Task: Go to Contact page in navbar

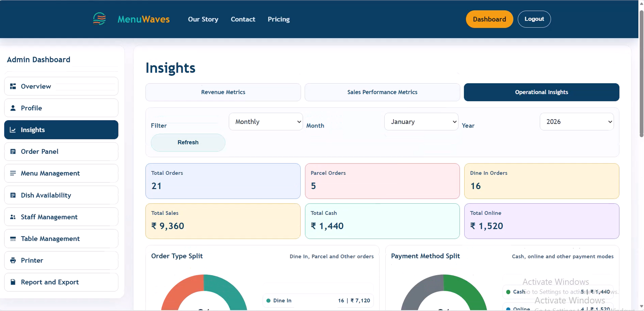Action: coord(243,19)
